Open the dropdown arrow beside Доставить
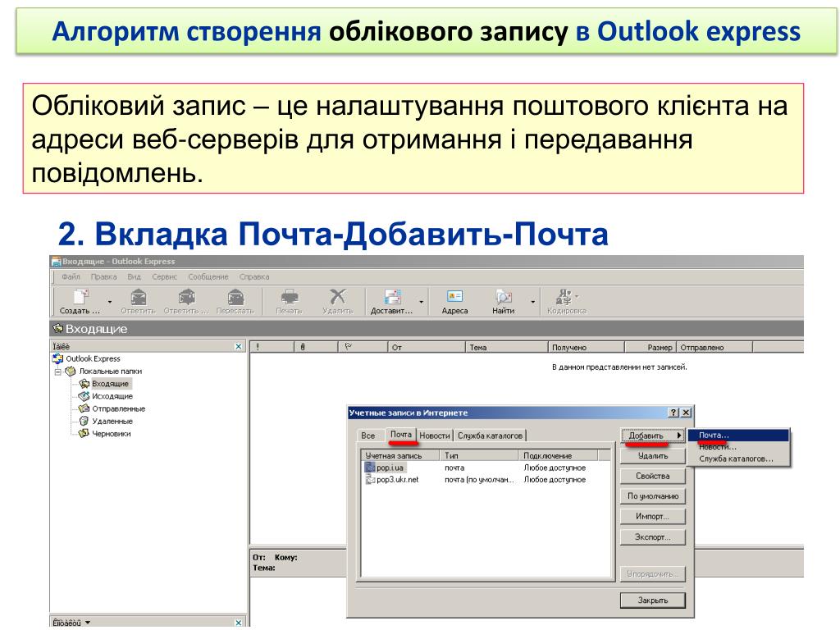 click(x=421, y=302)
